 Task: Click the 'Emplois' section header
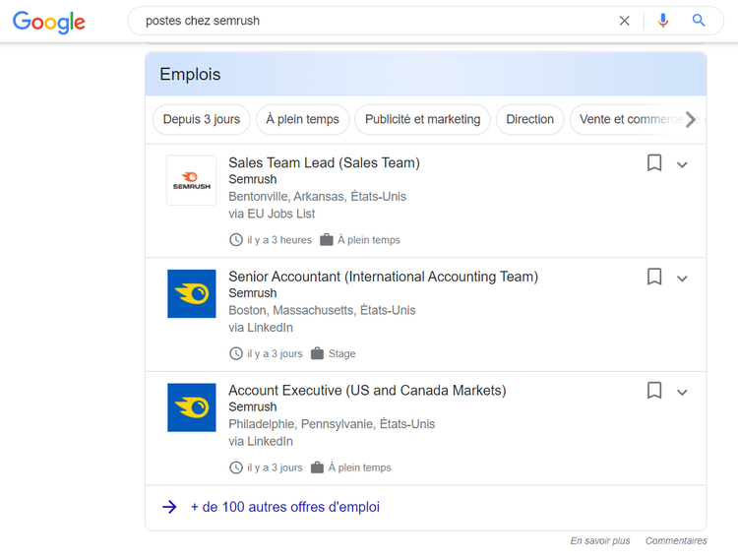coord(190,75)
